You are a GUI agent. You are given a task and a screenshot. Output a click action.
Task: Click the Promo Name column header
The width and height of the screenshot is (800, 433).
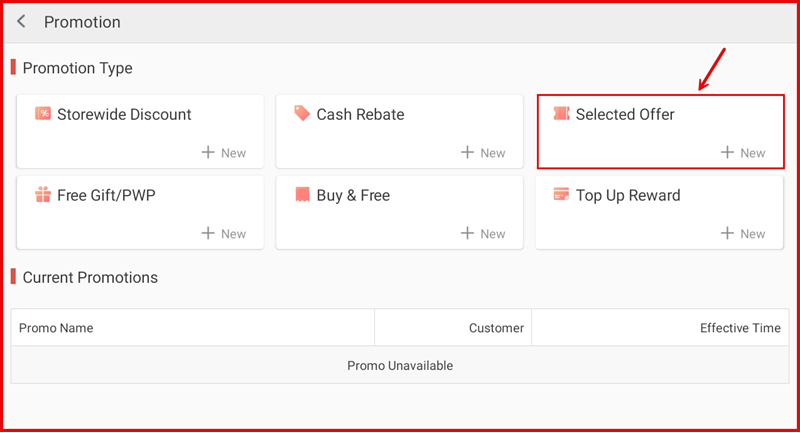(x=56, y=328)
